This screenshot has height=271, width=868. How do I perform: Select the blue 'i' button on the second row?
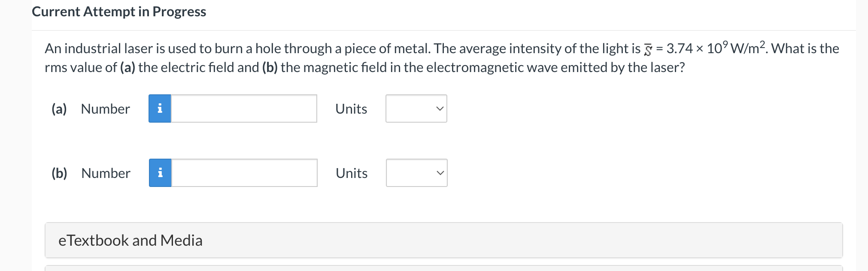click(160, 173)
